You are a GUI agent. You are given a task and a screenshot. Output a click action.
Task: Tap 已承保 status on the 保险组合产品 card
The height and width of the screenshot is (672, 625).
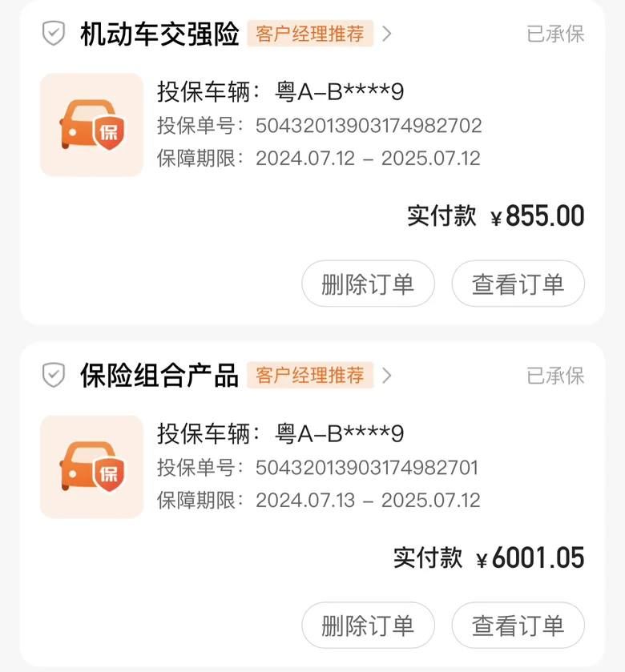[555, 375]
